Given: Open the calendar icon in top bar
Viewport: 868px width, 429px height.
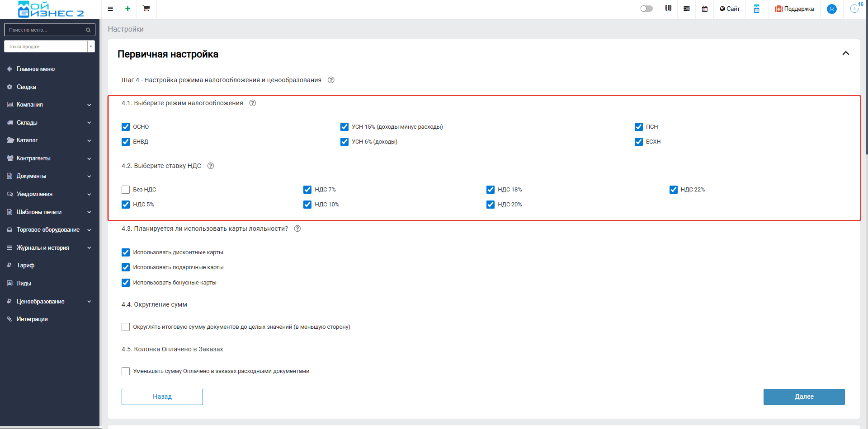Looking at the screenshot, I should click(704, 9).
